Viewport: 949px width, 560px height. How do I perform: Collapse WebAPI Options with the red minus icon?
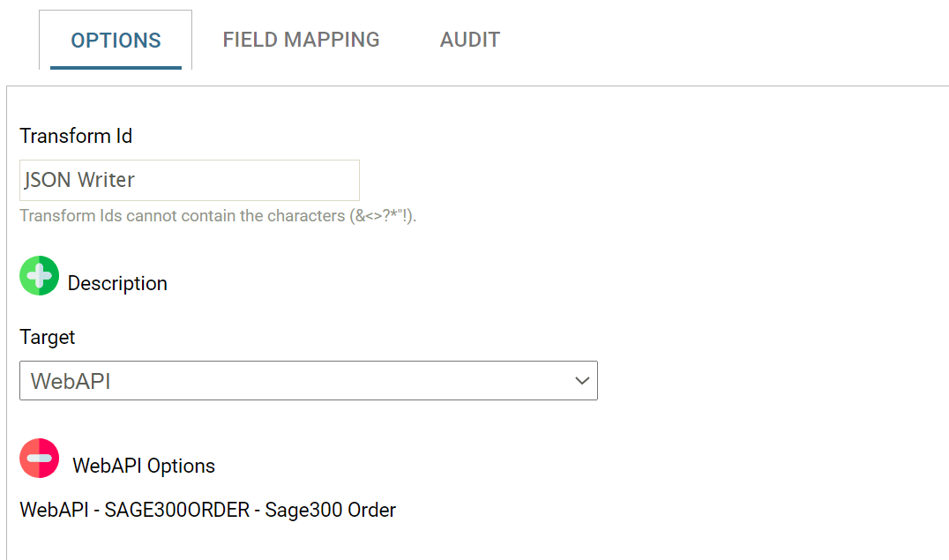coord(39,459)
